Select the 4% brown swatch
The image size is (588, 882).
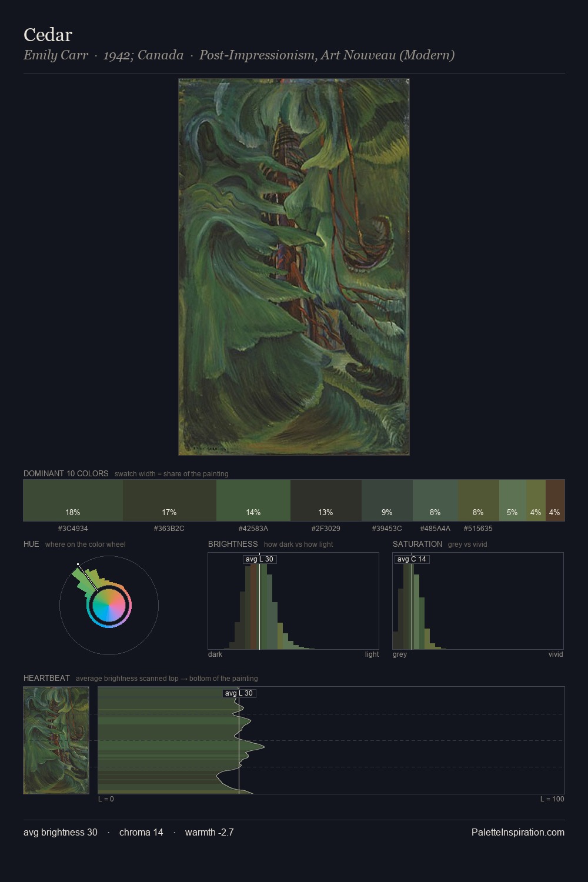coord(555,500)
